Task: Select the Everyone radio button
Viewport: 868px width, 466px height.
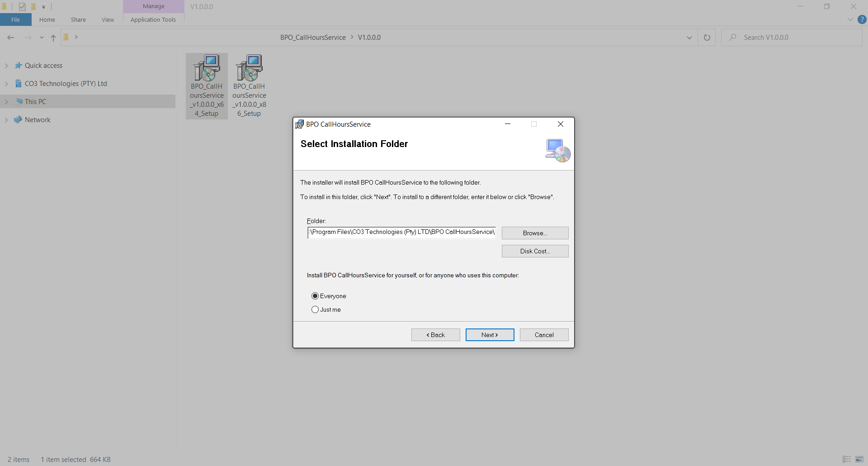Action: [315, 296]
